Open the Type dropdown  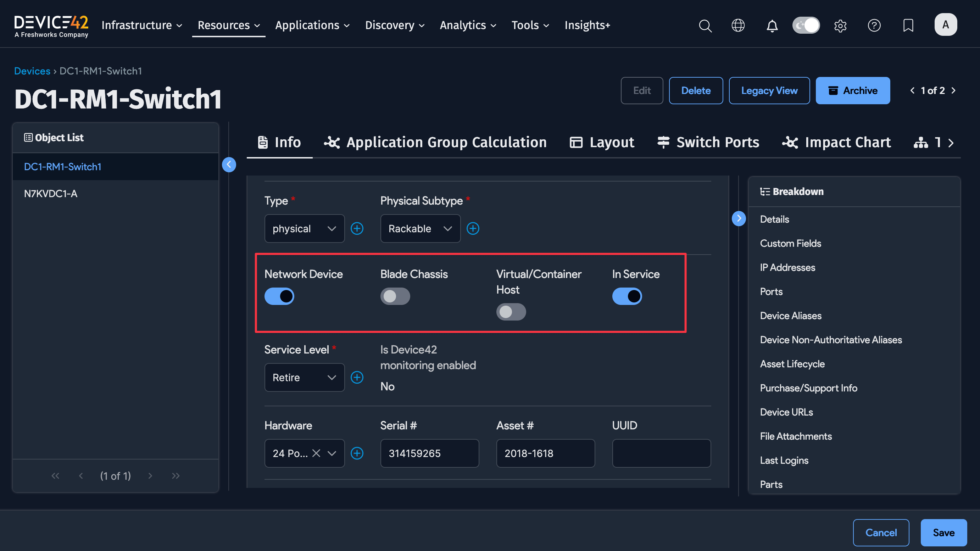pos(304,228)
